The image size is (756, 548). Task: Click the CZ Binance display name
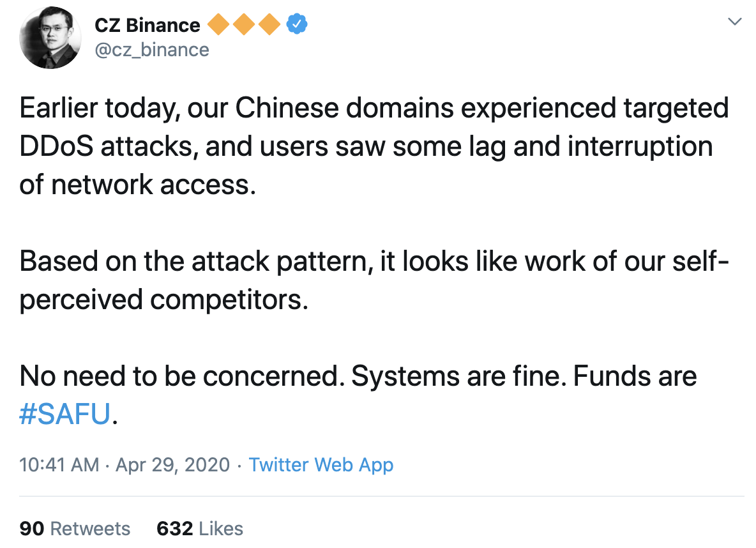pos(147,25)
